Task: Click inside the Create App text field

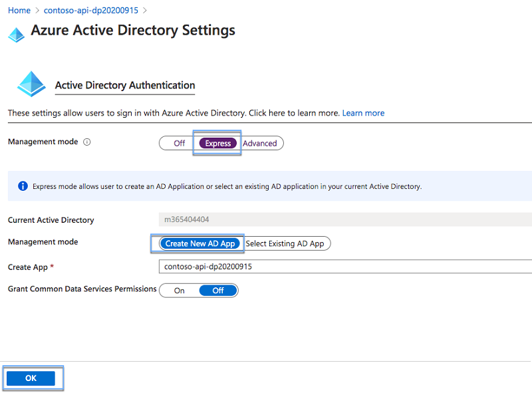Action: click(299, 266)
